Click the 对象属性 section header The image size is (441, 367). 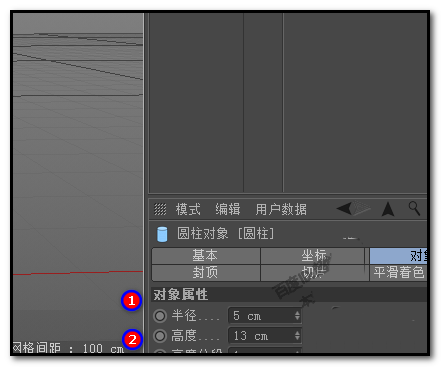[x=289, y=295]
